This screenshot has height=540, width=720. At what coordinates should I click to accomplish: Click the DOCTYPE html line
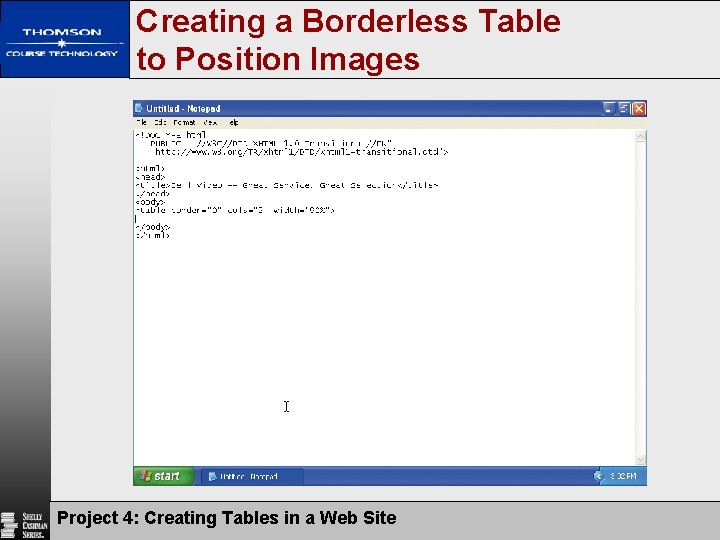tap(171, 135)
